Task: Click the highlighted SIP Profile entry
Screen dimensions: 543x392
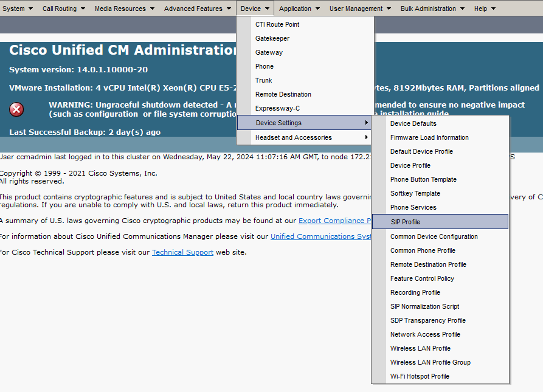Action: (x=440, y=222)
